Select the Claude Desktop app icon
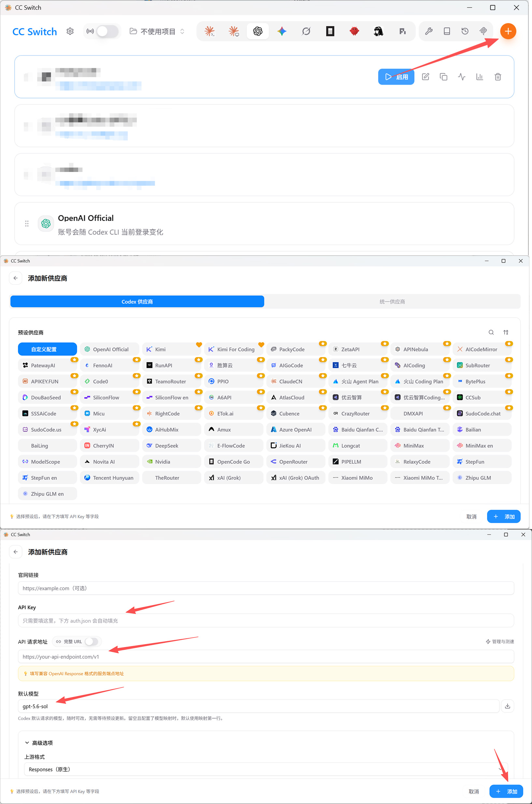 (x=234, y=32)
